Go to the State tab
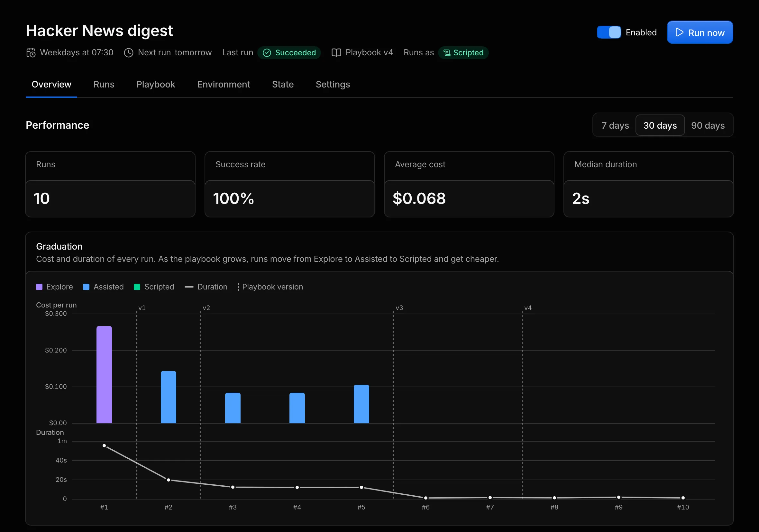 pyautogui.click(x=283, y=85)
